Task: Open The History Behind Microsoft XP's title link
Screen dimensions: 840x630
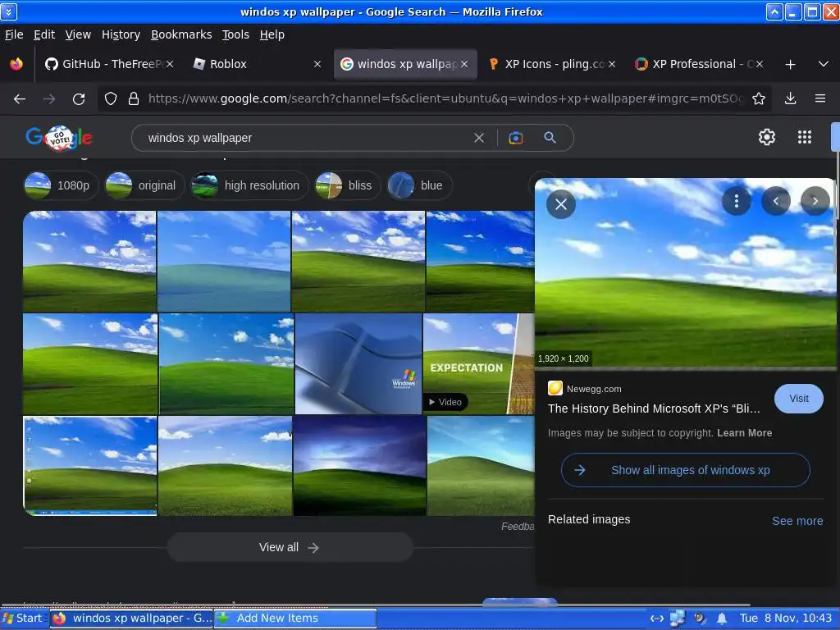Action: coord(654,409)
